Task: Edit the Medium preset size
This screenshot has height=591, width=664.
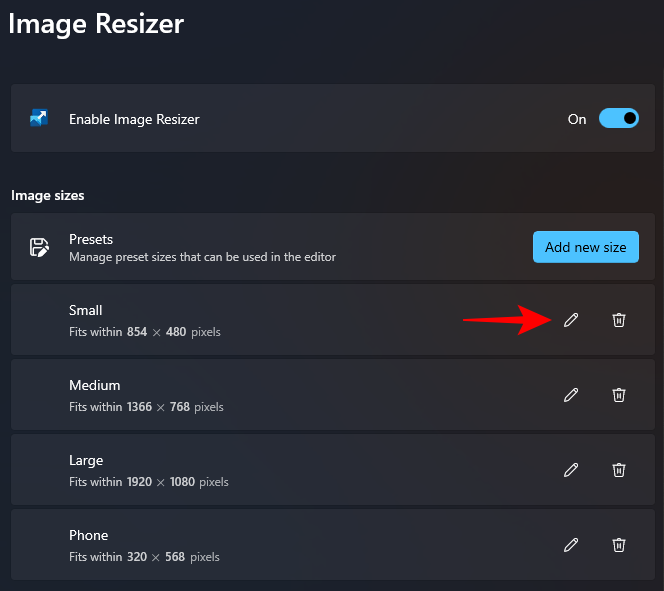Action: pyautogui.click(x=571, y=395)
